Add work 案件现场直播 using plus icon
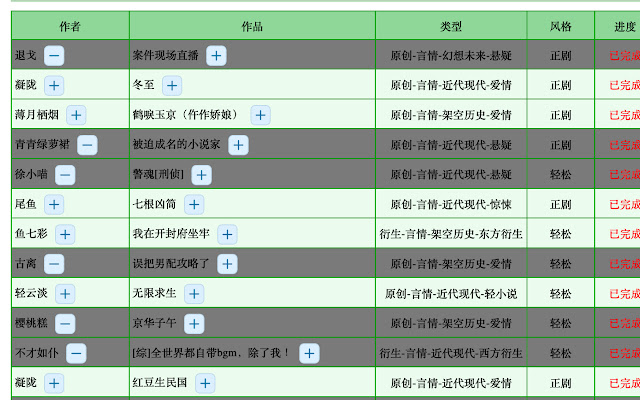 [216, 56]
